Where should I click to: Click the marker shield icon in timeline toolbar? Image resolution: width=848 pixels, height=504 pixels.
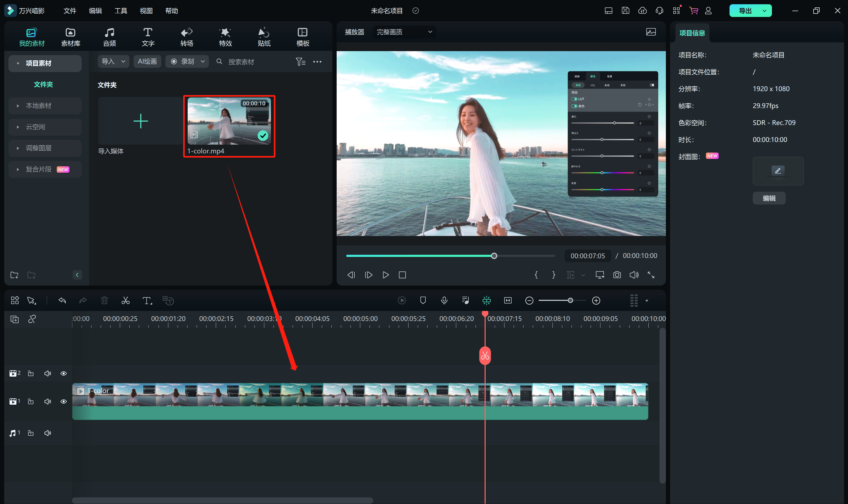(423, 300)
